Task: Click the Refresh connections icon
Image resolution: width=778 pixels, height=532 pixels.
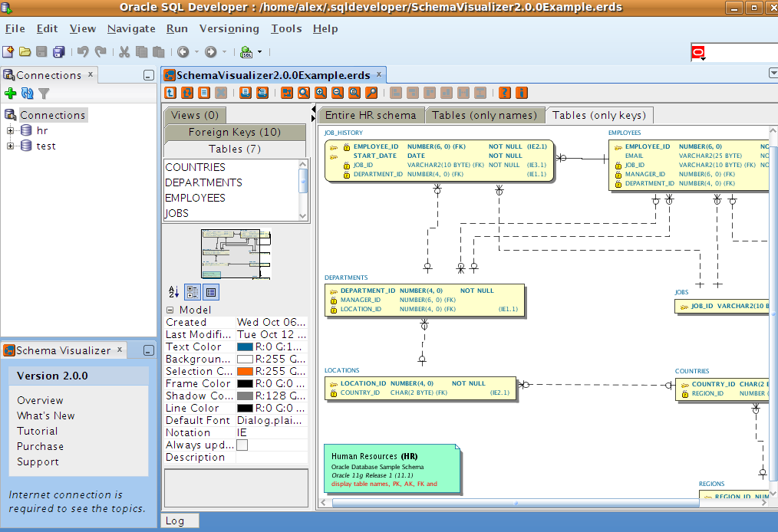Action: [28, 94]
